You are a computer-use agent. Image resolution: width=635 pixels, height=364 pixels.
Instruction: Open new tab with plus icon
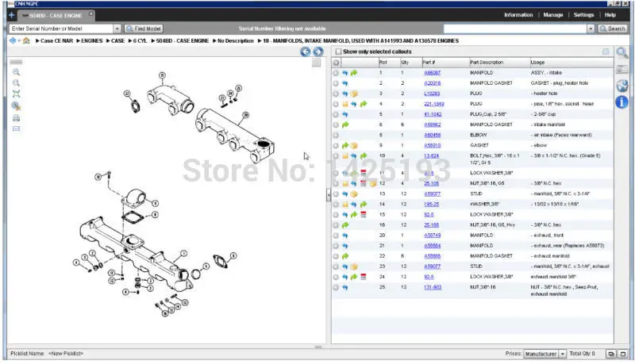coord(11,15)
